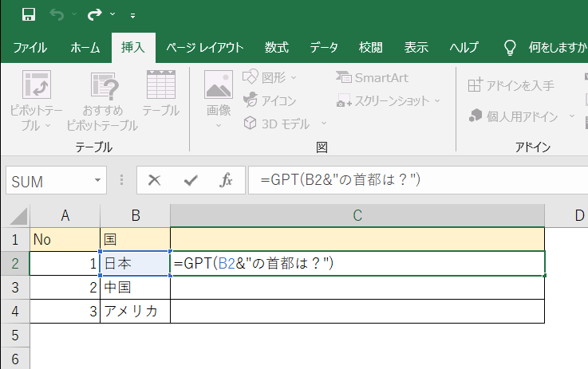Click the アドインを入手 button

click(x=511, y=85)
